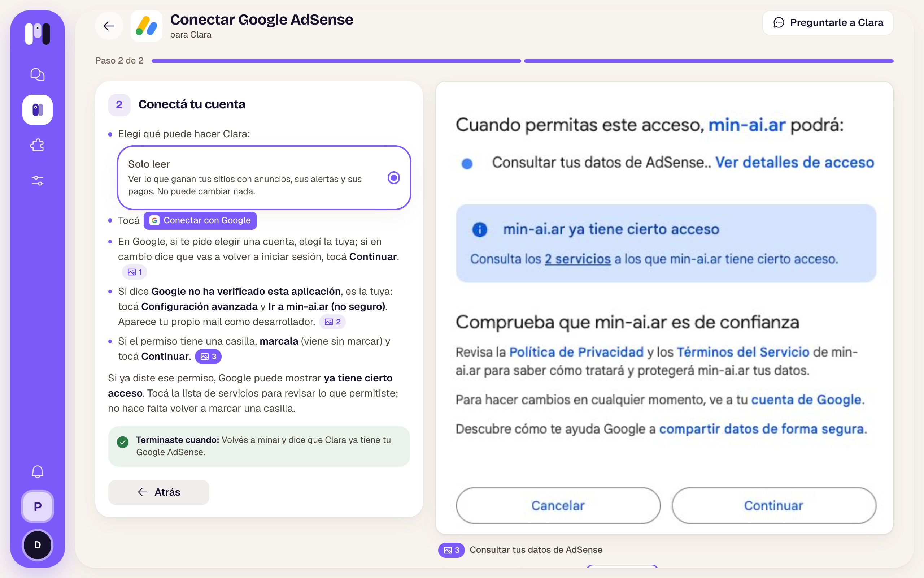Viewport: 924px width, 578px height.
Task: Open the chats icon in sidebar
Action: coord(38,74)
